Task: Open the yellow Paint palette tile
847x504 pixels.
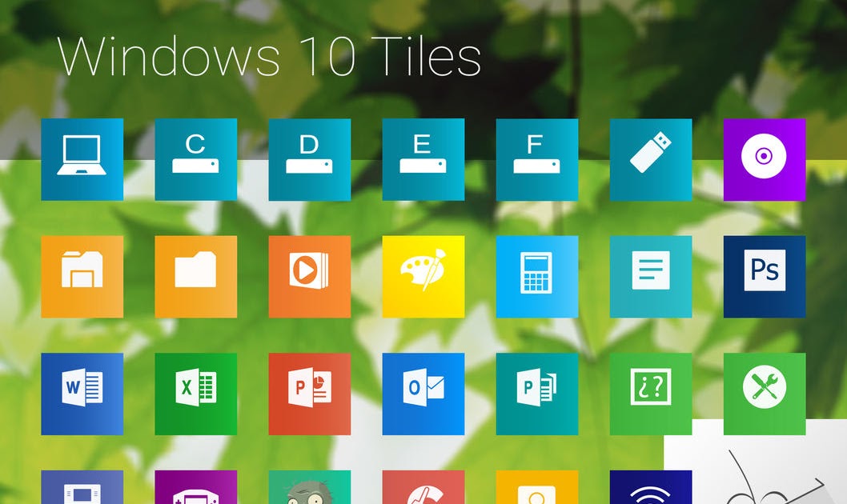Action: 423,276
